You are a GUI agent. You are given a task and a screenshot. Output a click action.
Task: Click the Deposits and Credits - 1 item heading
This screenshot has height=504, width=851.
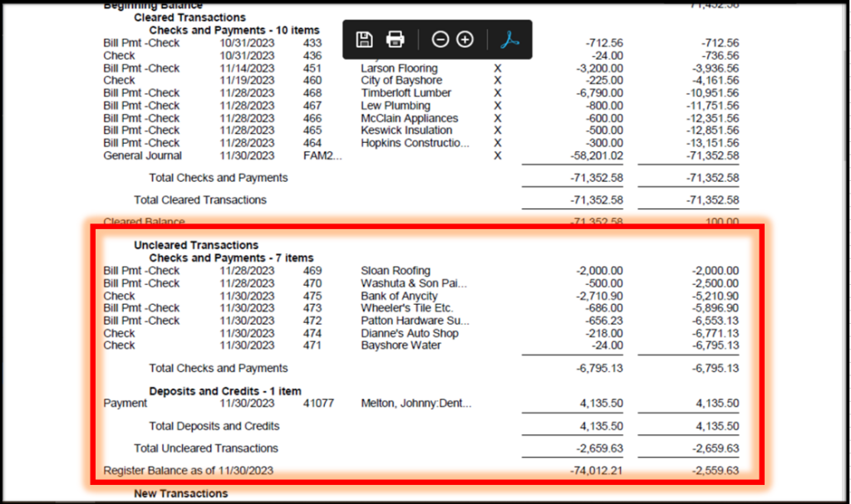225,391
